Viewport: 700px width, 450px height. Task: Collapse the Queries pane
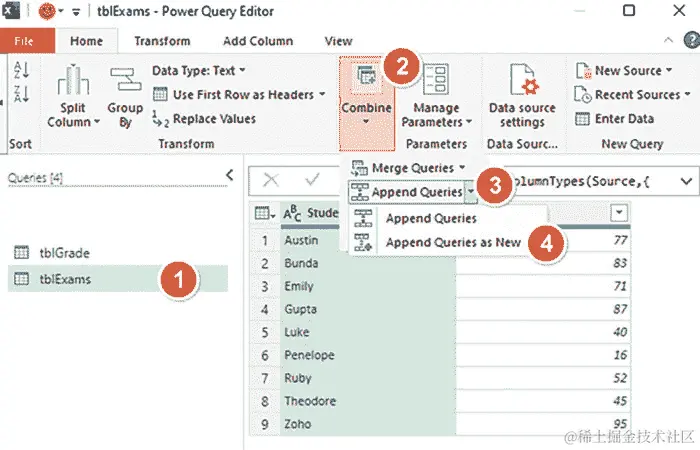coord(229,175)
